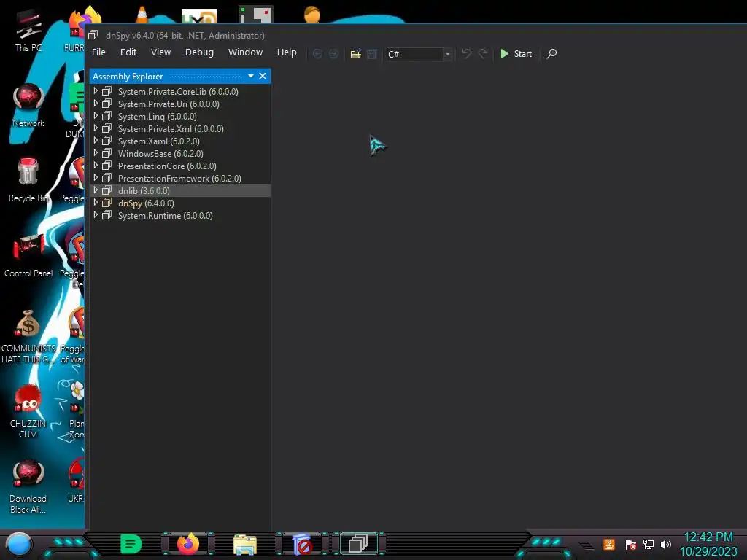Click the CHUZZIN CUM desktop icon
Image resolution: width=747 pixels, height=560 pixels.
28,411
